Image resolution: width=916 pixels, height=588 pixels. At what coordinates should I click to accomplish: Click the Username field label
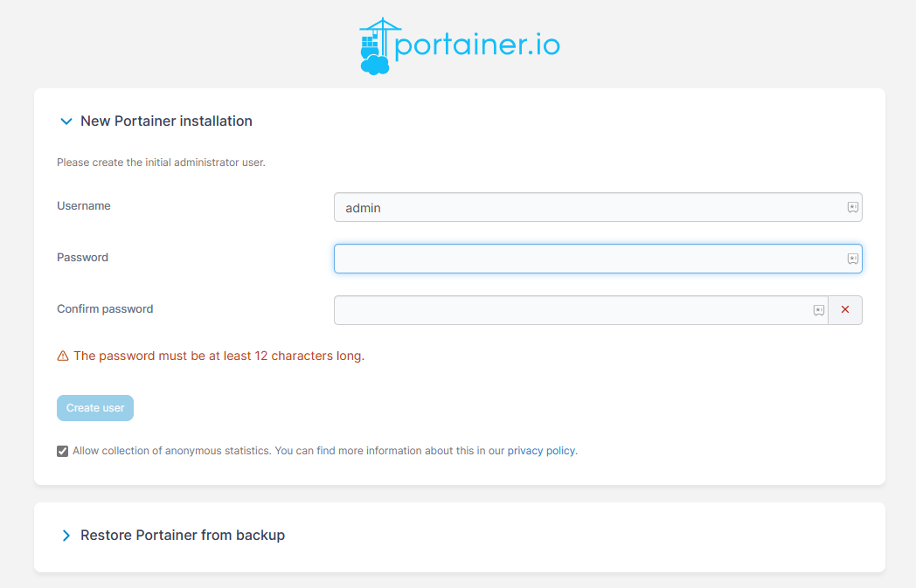pos(84,206)
